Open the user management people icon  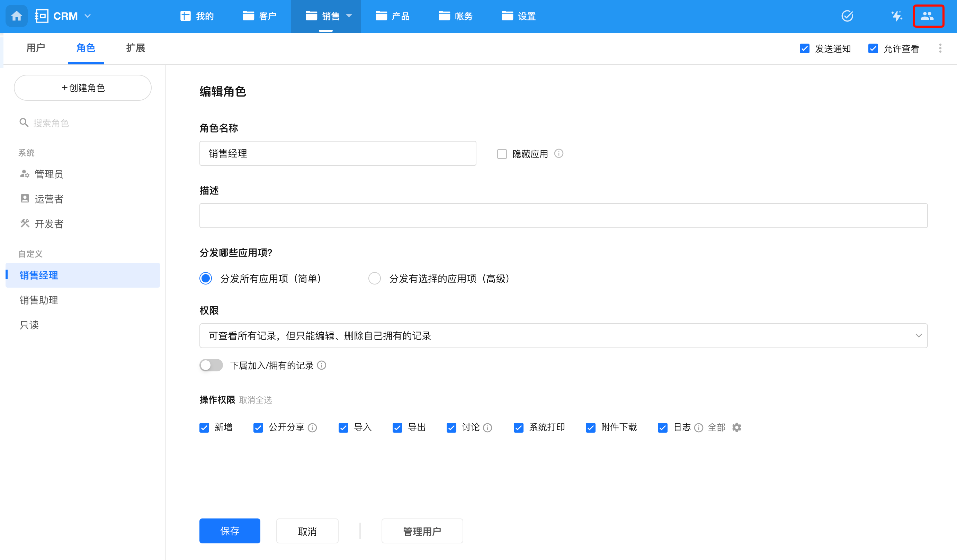pyautogui.click(x=927, y=16)
